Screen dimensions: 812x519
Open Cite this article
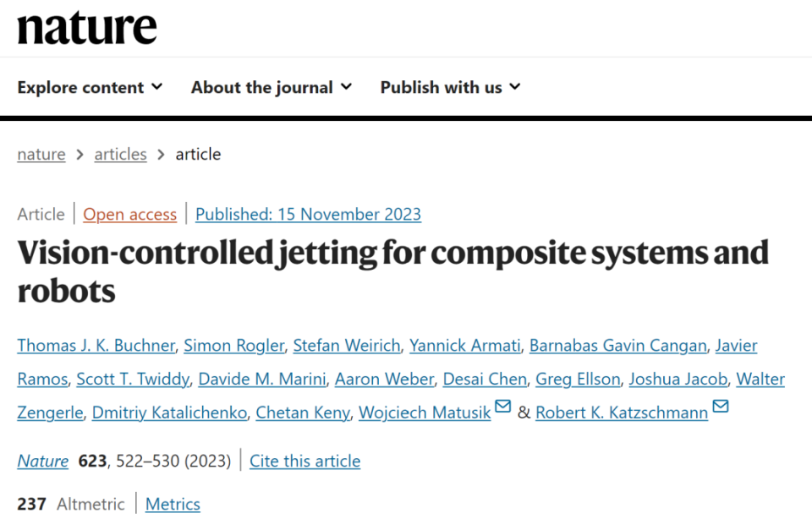coord(304,461)
